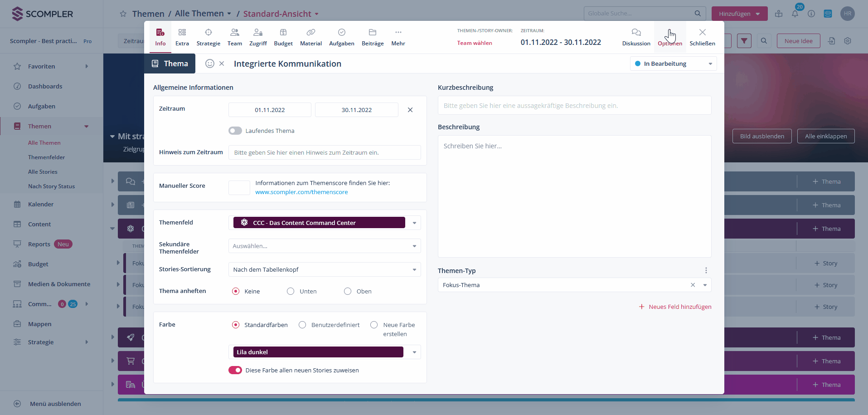Select the Unten pin radio button
Viewport: 868px width, 415px height.
tap(291, 291)
